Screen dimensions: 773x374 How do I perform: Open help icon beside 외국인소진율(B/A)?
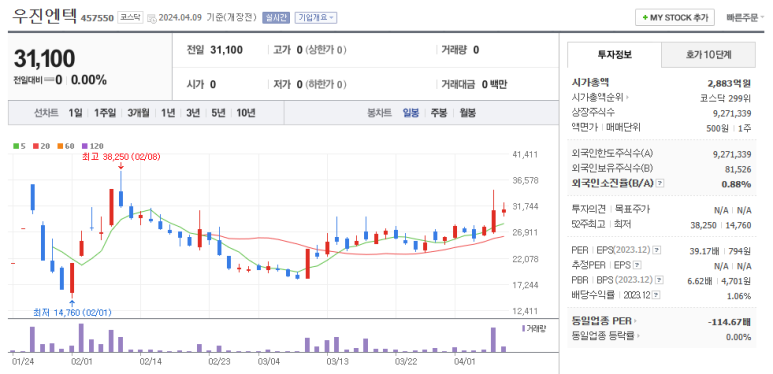661,183
